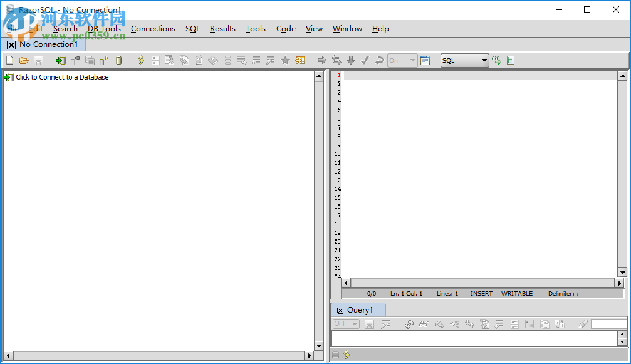Open the greyed On dropdown in the toolbar
Image resolution: width=631 pixels, height=364 pixels.
(x=401, y=60)
